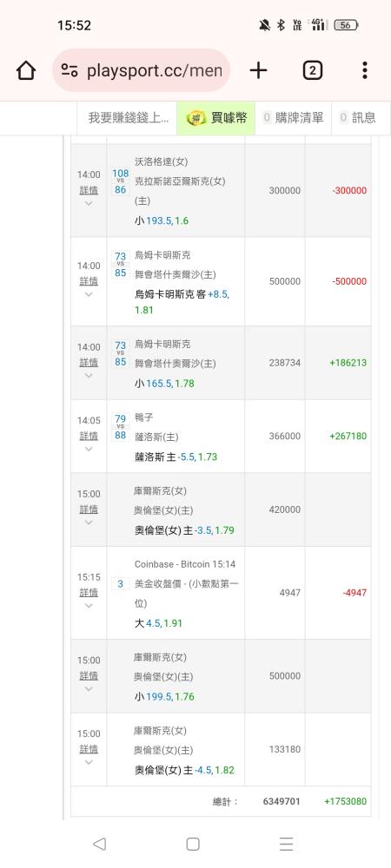The width and height of the screenshot is (391, 868).
Task: Open the 訊息 messages tab
Action: click(357, 118)
